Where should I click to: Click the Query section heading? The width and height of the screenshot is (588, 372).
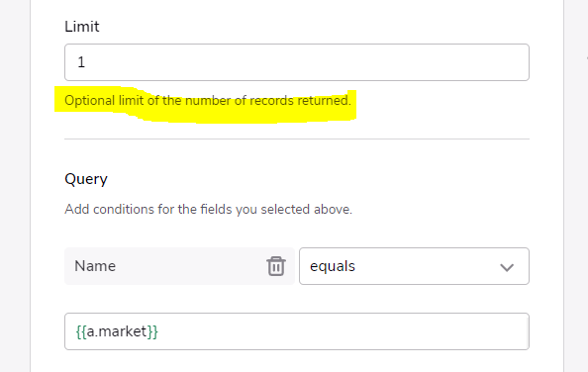(x=86, y=179)
